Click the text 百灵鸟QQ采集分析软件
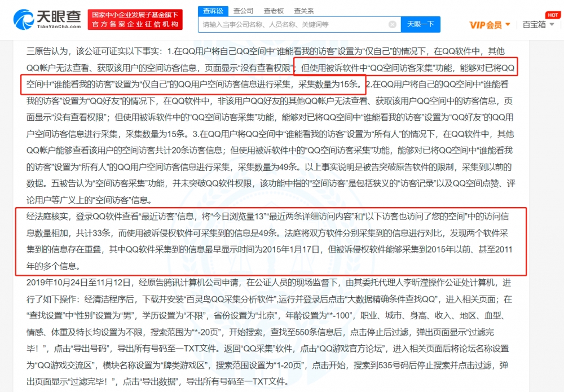This screenshot has height=392, width=564. click(230, 299)
